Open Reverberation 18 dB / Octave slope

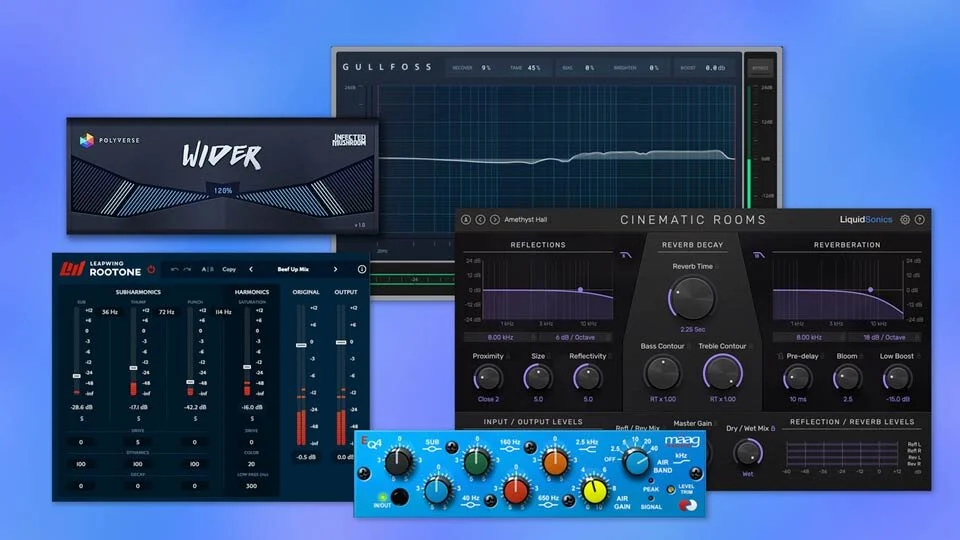coord(883,337)
